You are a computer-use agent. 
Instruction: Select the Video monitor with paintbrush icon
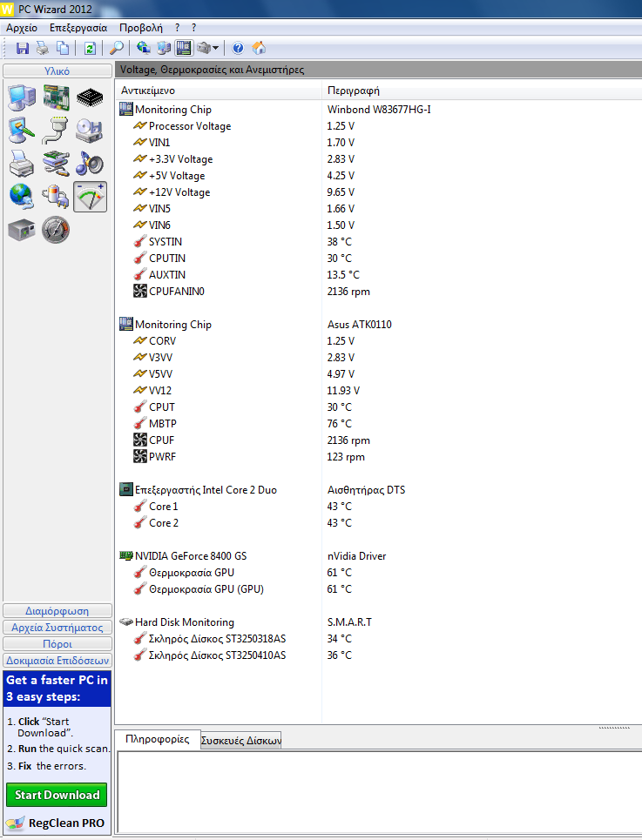pyautogui.click(x=22, y=131)
